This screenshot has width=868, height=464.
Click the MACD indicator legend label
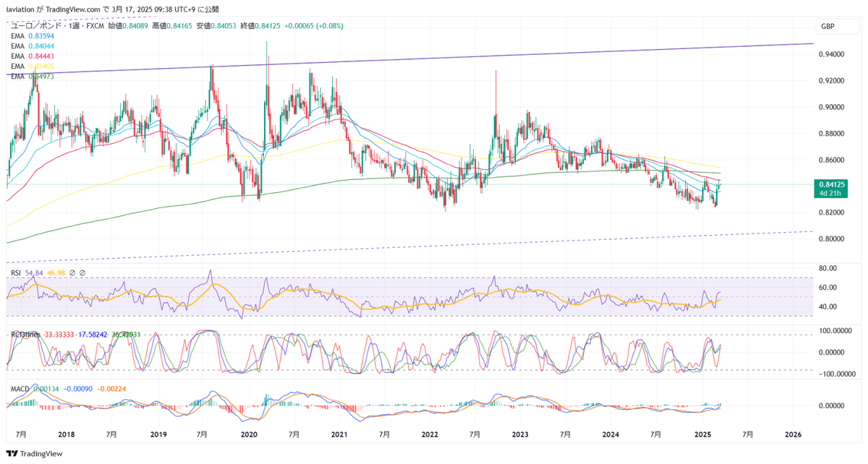coord(20,389)
